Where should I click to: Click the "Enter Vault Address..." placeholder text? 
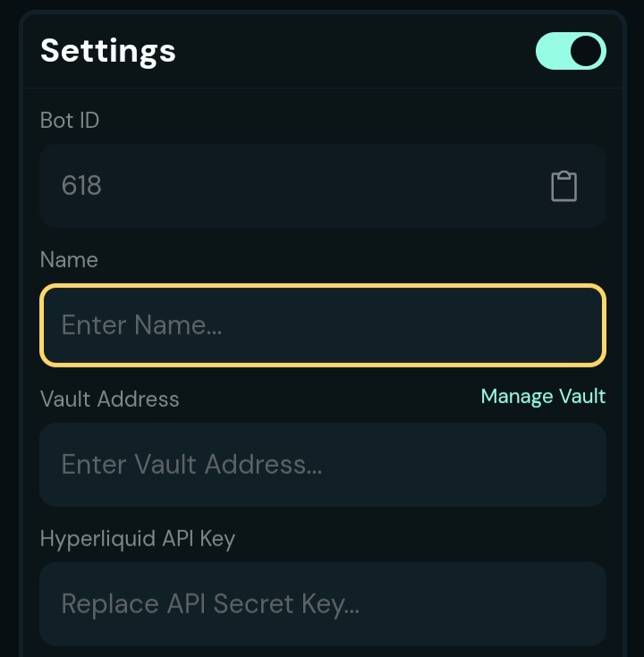point(191,465)
